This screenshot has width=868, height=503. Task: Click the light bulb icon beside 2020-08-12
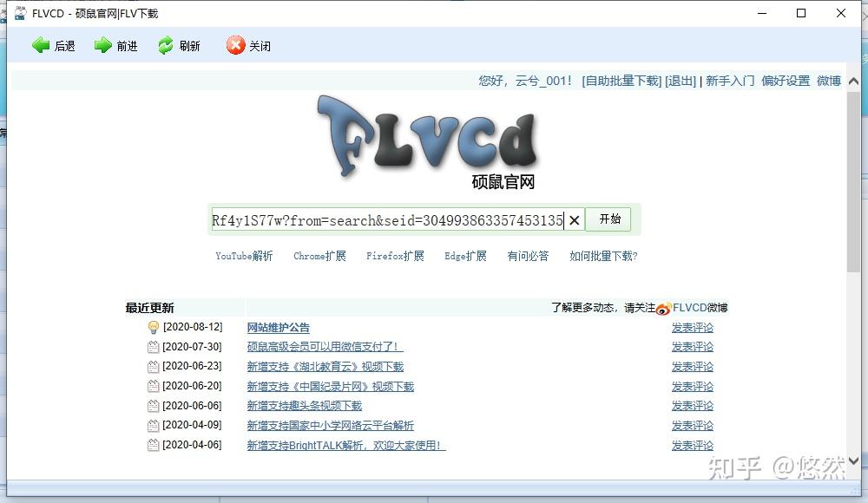pyautogui.click(x=151, y=327)
